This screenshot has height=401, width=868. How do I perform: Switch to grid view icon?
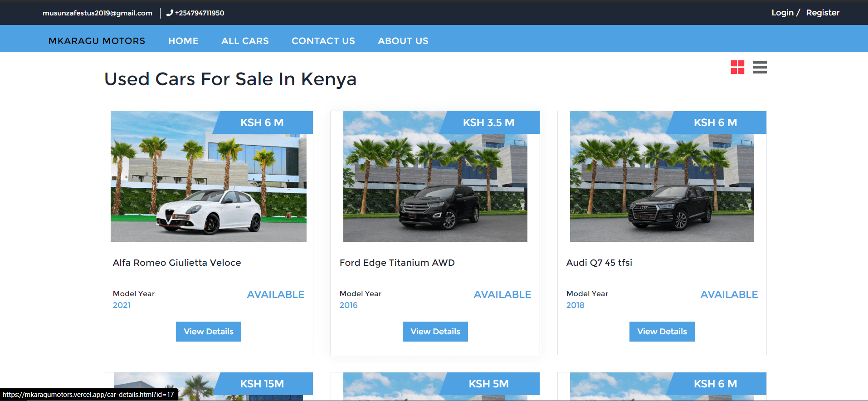(737, 67)
